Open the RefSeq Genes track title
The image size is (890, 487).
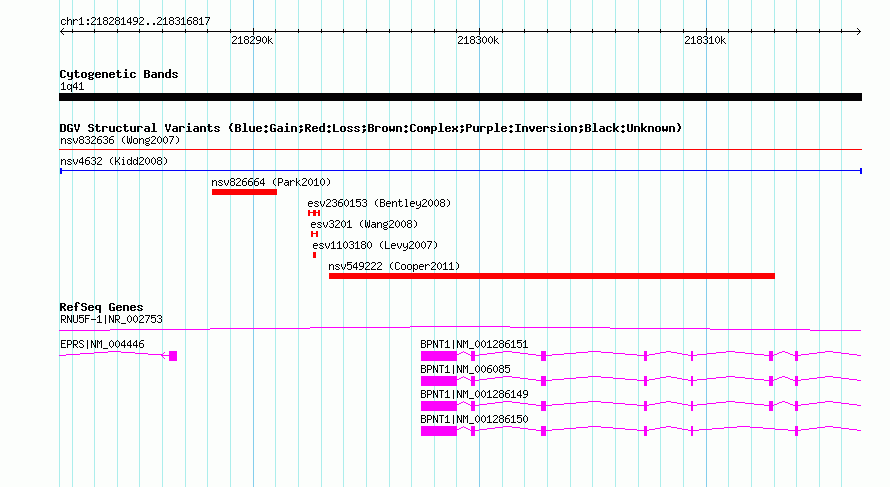101,307
